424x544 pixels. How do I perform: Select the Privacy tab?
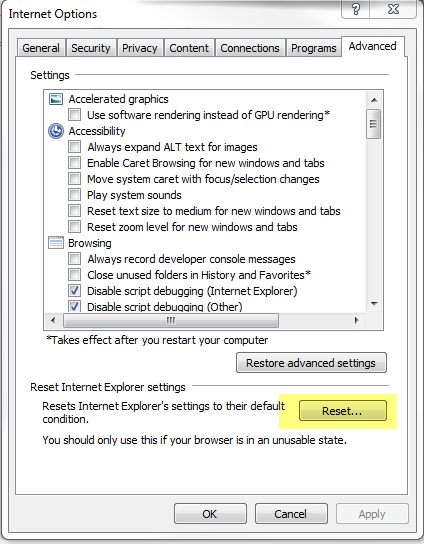[x=140, y=48]
